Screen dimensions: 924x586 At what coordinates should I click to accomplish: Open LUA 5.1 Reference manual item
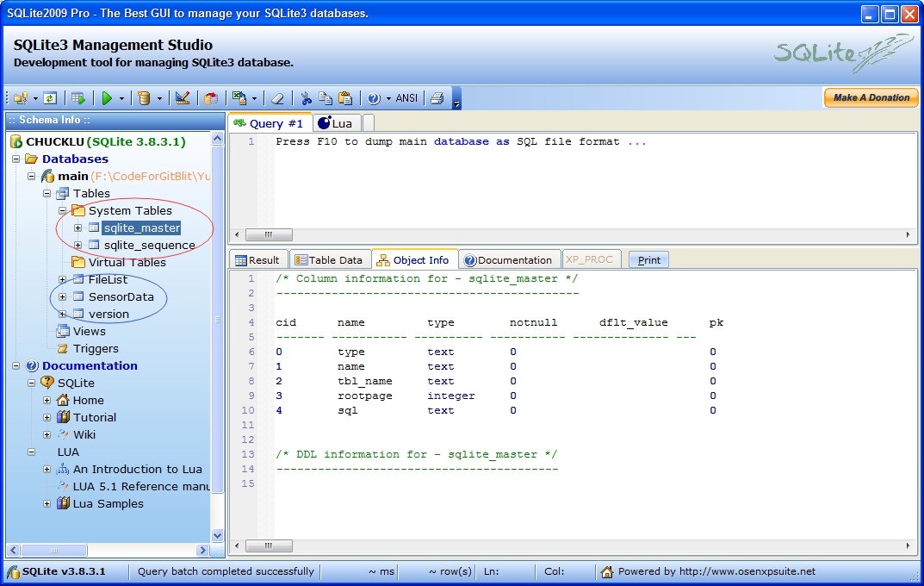tap(141, 486)
